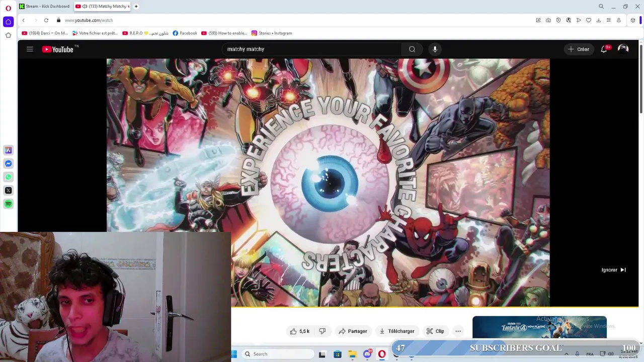The image size is (644, 362).
Task: Open ad blocker shield settings
Action: tap(558, 20)
